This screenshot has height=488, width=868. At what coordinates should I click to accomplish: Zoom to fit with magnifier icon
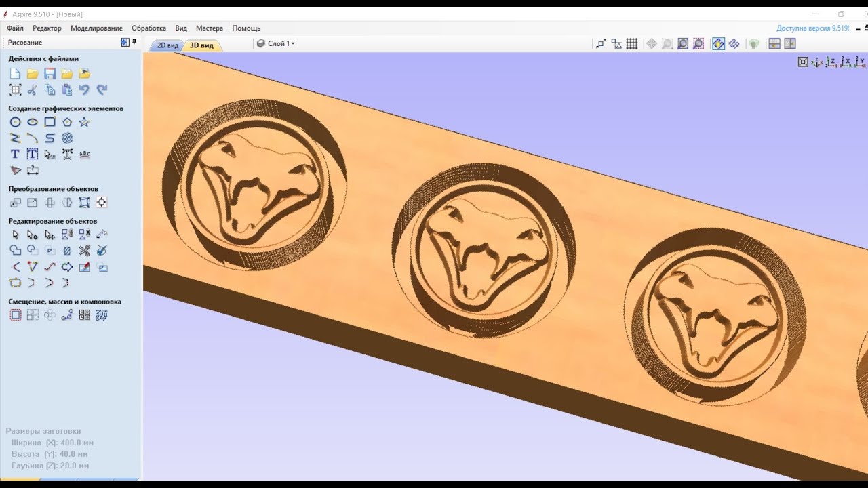[x=683, y=43]
